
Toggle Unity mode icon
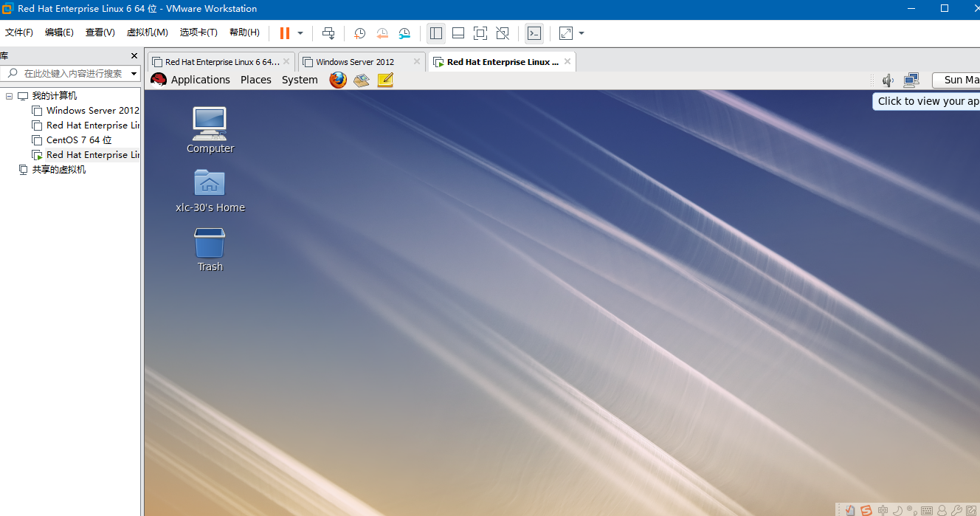(x=503, y=33)
